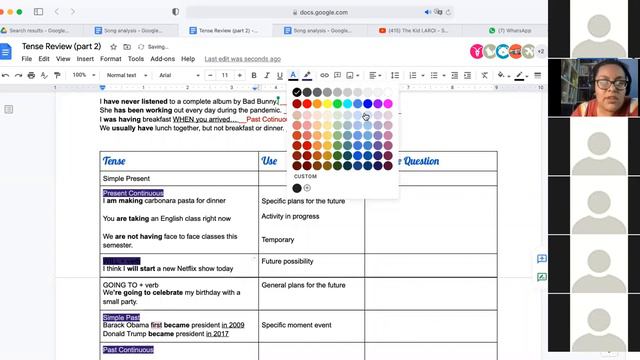Screen dimensions: 640x360
Task: Switch to the YouTube The Kid LAROI tab
Action: coord(414,30)
